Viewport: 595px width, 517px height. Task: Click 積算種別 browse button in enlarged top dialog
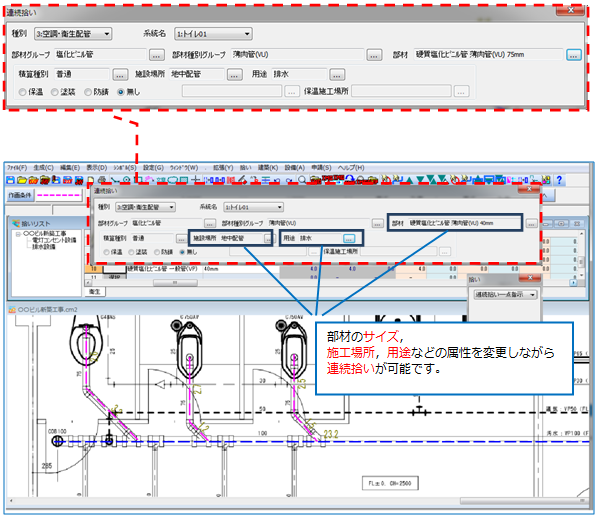tap(120, 75)
